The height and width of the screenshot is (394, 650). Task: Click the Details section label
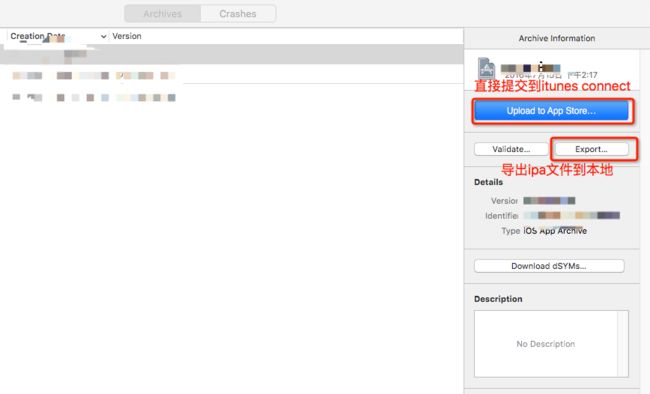(x=488, y=182)
